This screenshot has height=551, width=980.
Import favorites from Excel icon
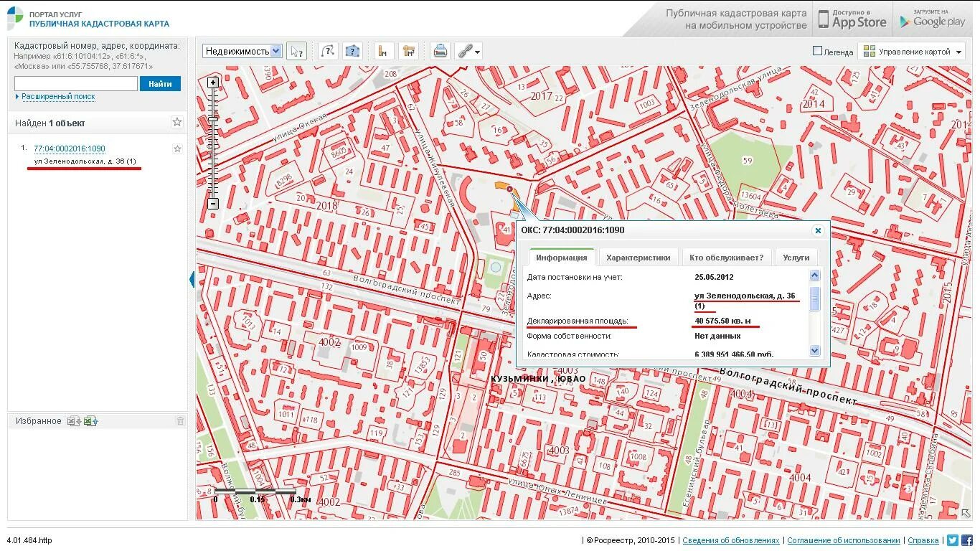point(90,421)
